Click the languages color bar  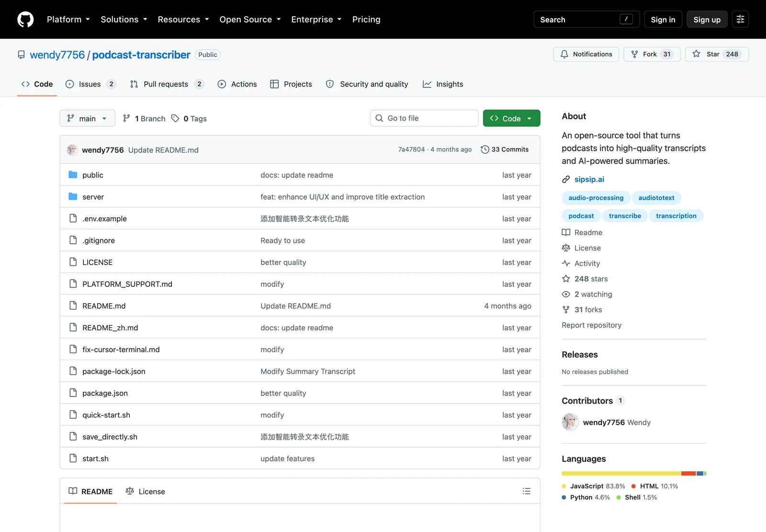634,473
